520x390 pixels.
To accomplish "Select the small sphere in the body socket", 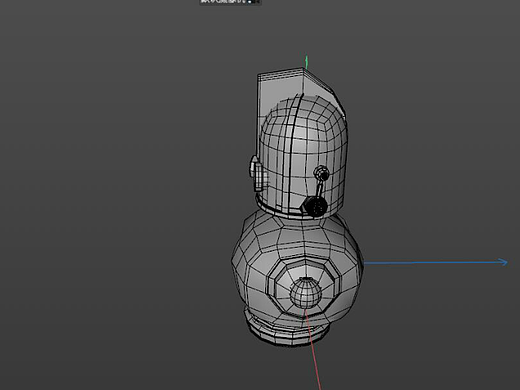I will pos(306,293).
